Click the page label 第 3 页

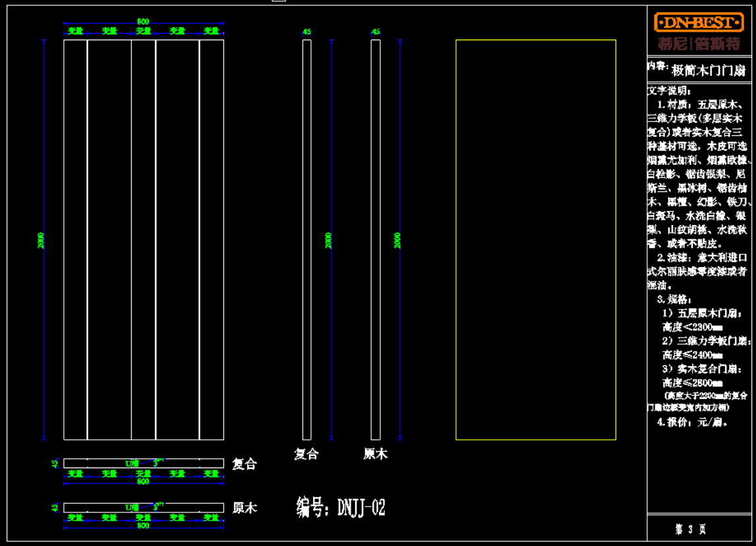click(690, 529)
